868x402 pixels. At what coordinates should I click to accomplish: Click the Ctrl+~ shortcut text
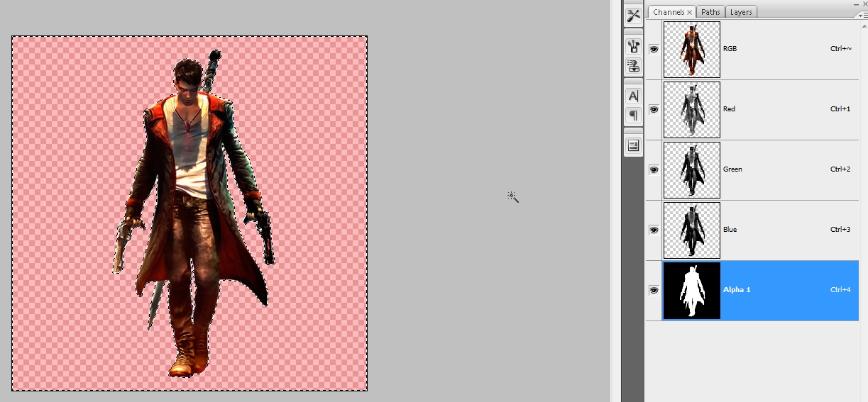click(x=840, y=49)
